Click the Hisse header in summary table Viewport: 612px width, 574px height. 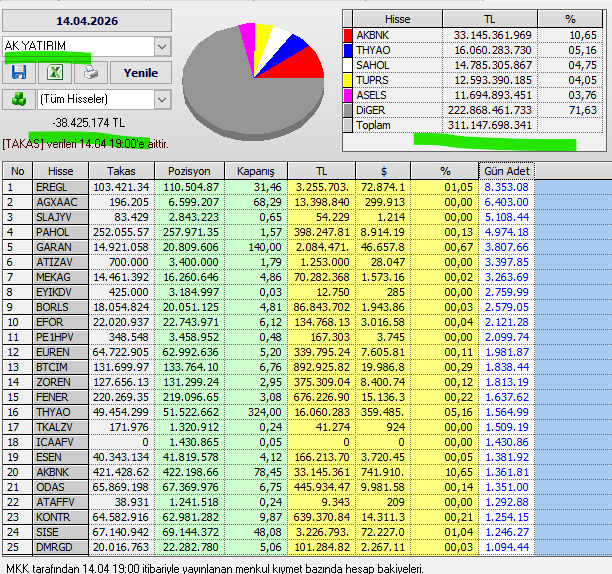coord(397,19)
